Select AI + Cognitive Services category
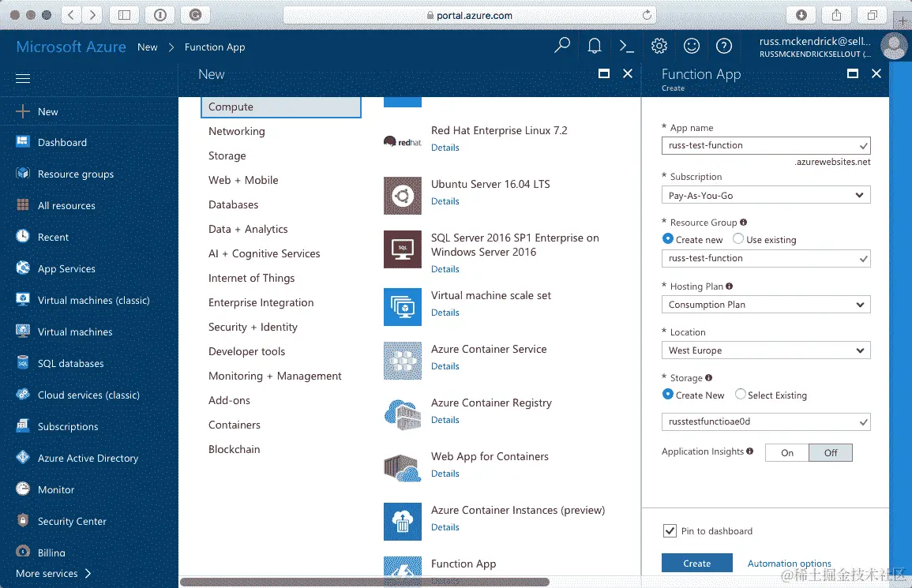 click(264, 253)
